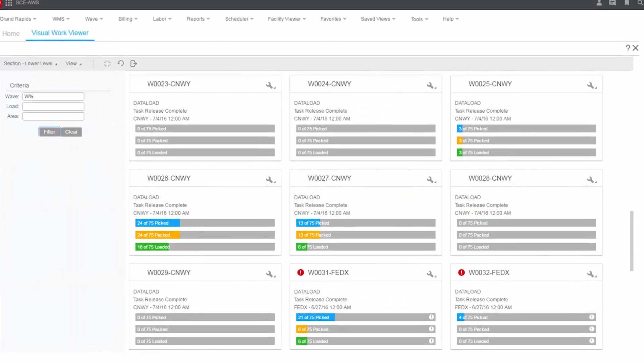Open the Scheduler menu
The image size is (644, 362).
click(239, 19)
